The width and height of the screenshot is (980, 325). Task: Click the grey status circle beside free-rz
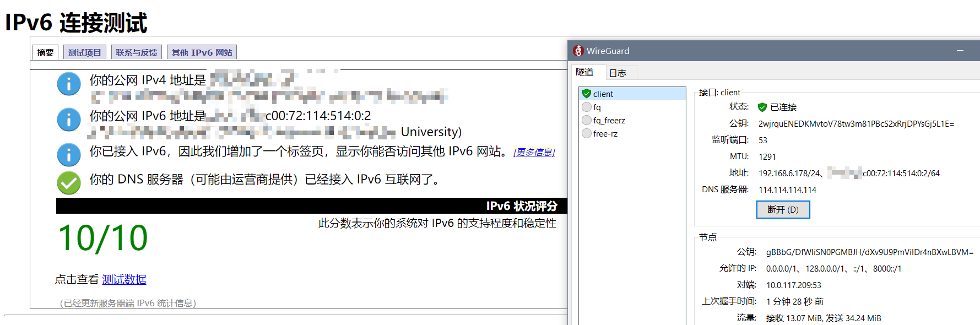(587, 133)
